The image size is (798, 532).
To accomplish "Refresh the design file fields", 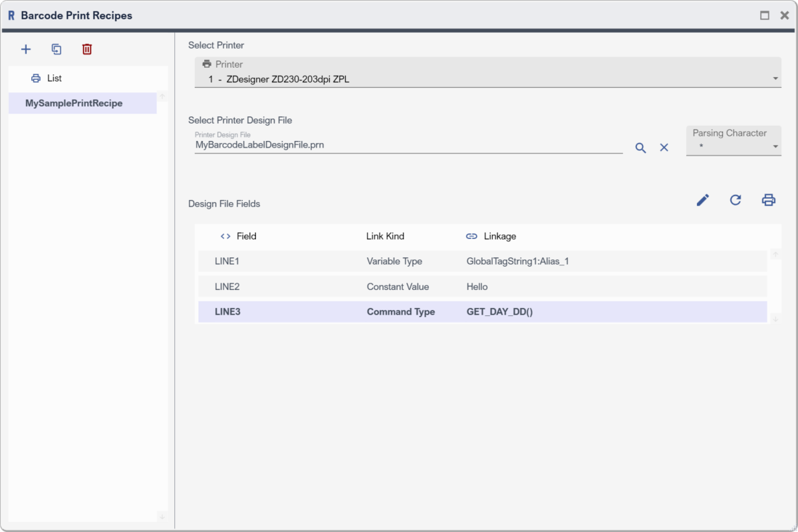I will click(735, 200).
